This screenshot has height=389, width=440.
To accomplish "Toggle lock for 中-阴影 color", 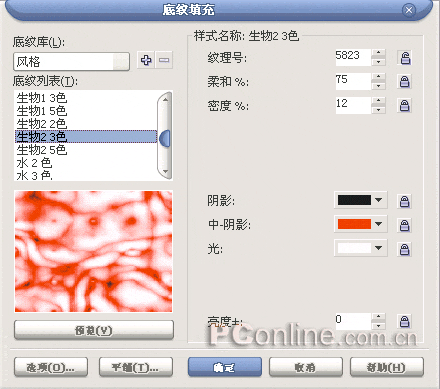I will pyautogui.click(x=405, y=225).
